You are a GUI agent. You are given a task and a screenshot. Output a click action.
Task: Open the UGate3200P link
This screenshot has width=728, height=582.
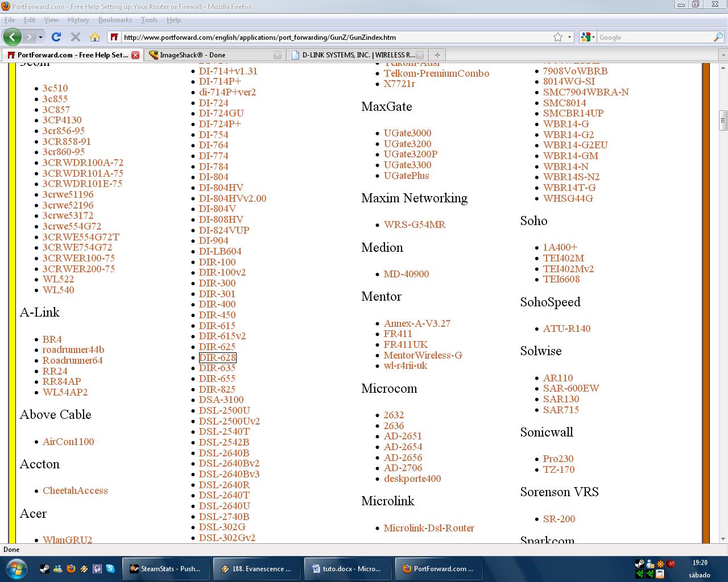tap(411, 154)
